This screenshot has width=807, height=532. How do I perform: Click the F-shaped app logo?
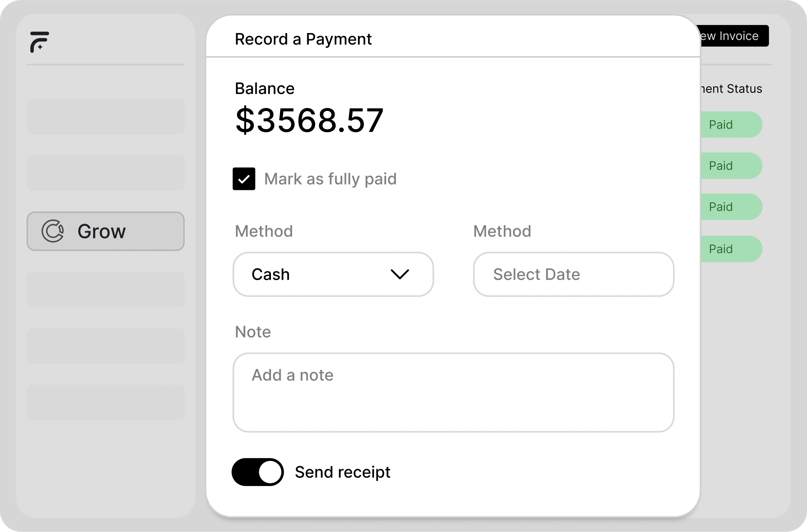[39, 42]
